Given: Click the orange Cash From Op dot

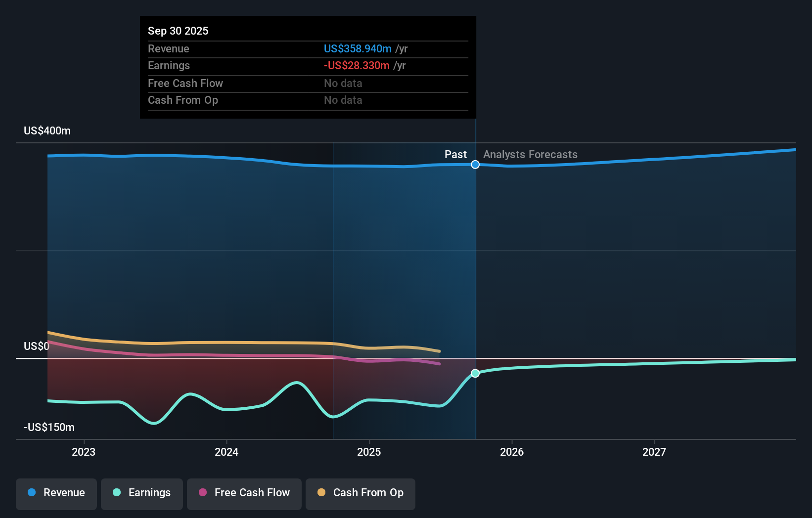Looking at the screenshot, I should tap(321, 492).
